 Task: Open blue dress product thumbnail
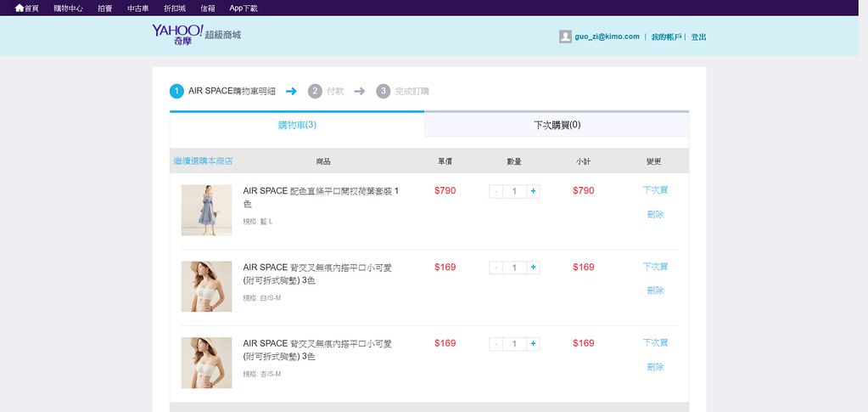[206, 210]
